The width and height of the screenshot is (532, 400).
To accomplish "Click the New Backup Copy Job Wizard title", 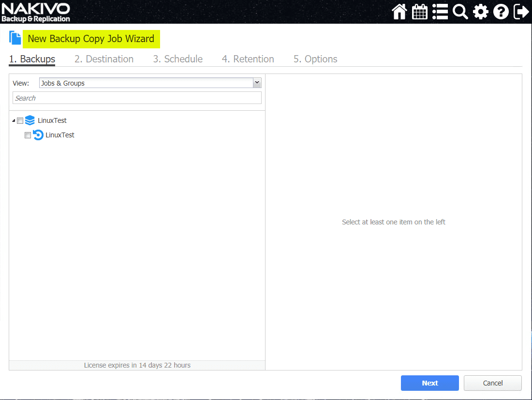I will point(91,39).
